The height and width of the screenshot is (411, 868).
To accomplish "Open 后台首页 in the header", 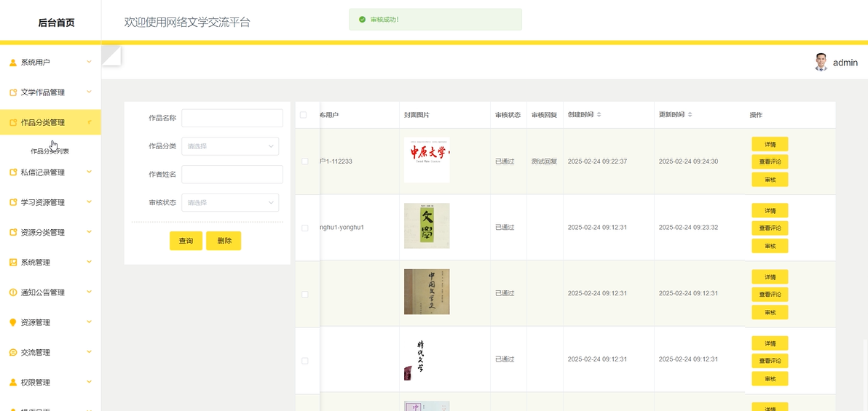I will pyautogui.click(x=57, y=23).
